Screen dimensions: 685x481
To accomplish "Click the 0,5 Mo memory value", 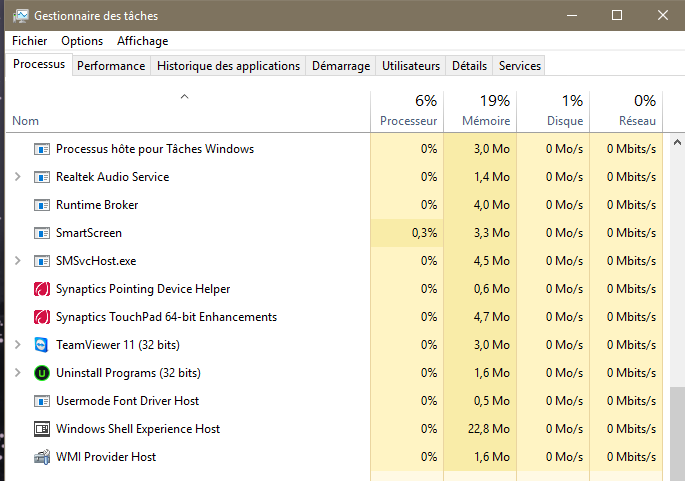I will pyautogui.click(x=491, y=401).
